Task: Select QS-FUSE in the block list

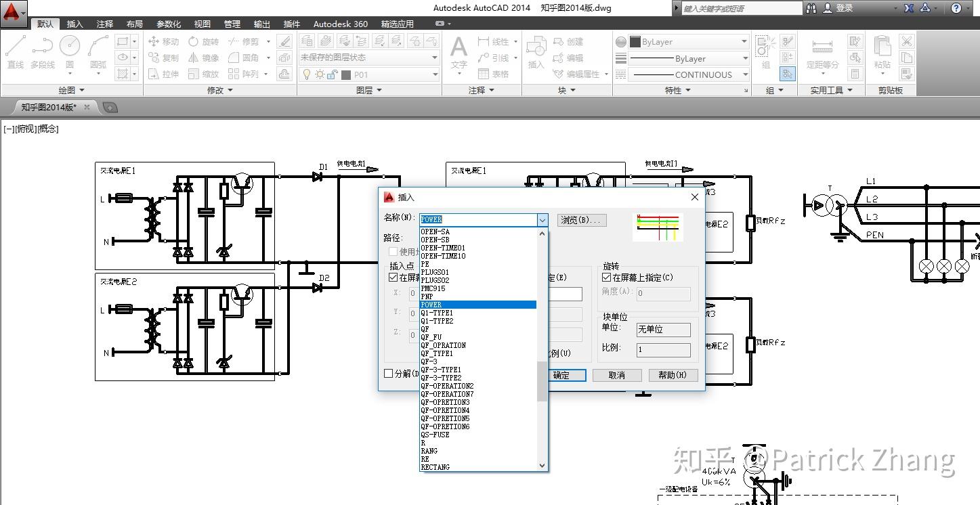Action: (478, 435)
